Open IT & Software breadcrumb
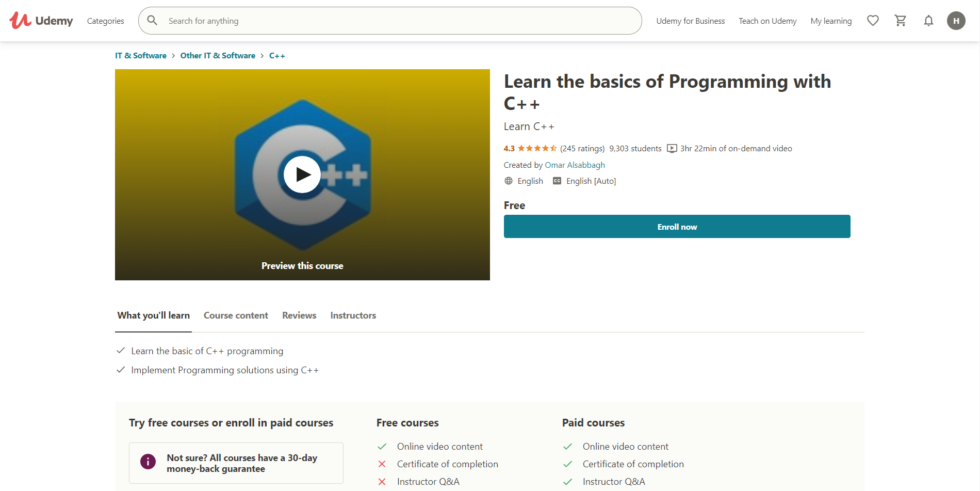The height and width of the screenshot is (491, 980). 141,55
